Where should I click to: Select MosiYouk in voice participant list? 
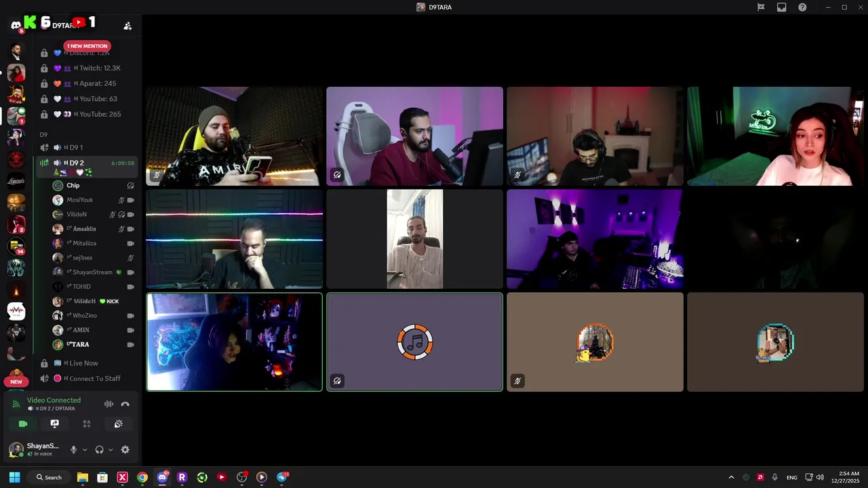[x=94, y=200]
